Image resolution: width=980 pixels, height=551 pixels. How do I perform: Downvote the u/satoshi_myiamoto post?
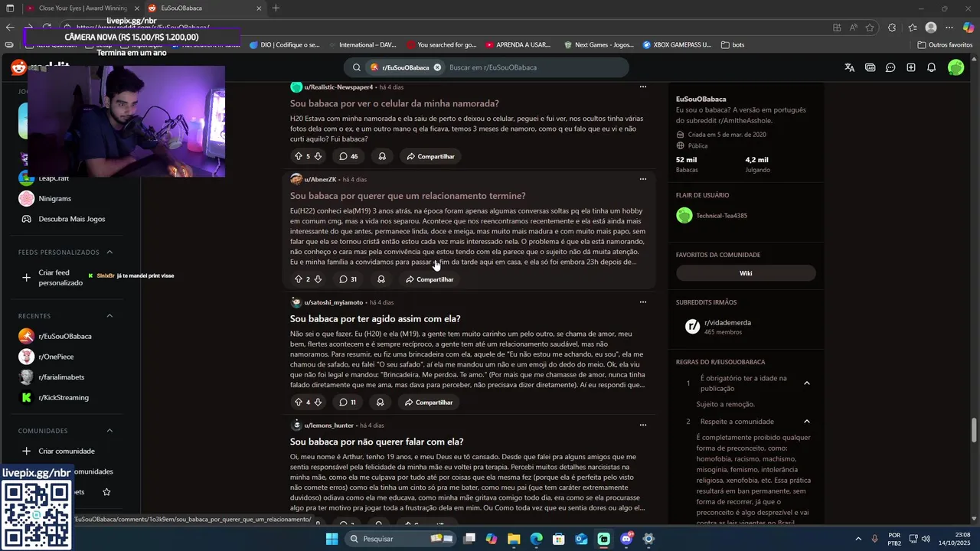318,402
